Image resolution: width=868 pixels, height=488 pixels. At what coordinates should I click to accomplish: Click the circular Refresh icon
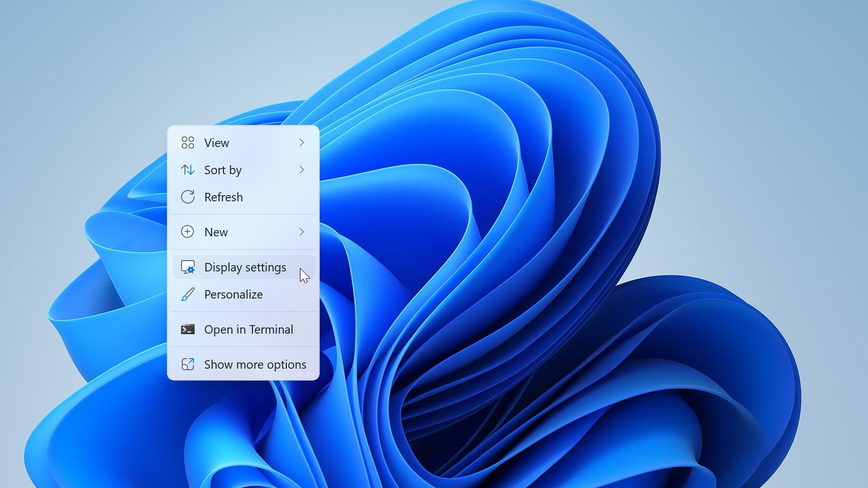188,197
